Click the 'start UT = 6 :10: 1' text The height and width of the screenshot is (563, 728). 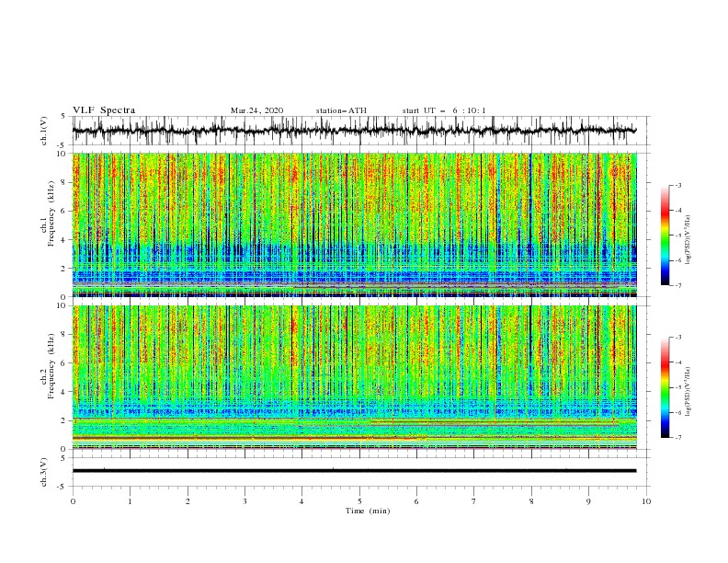coord(444,110)
